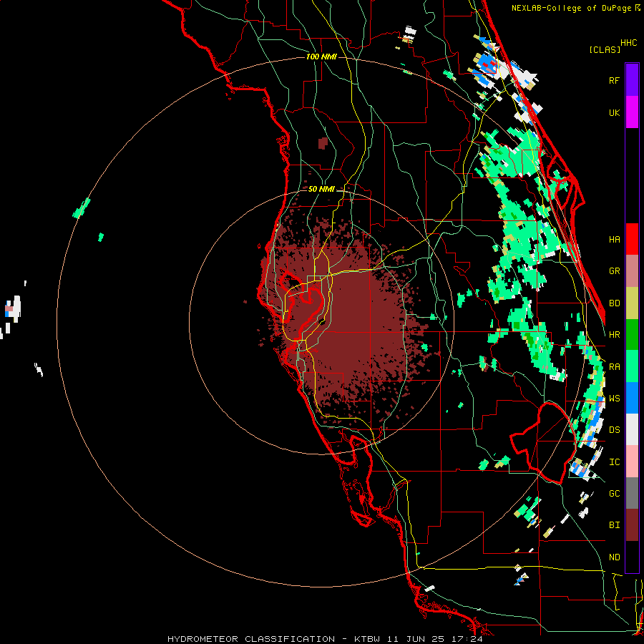Screen dimensions: 644x644
Task: Click the HA red legend swatch
Action: [x=632, y=239]
